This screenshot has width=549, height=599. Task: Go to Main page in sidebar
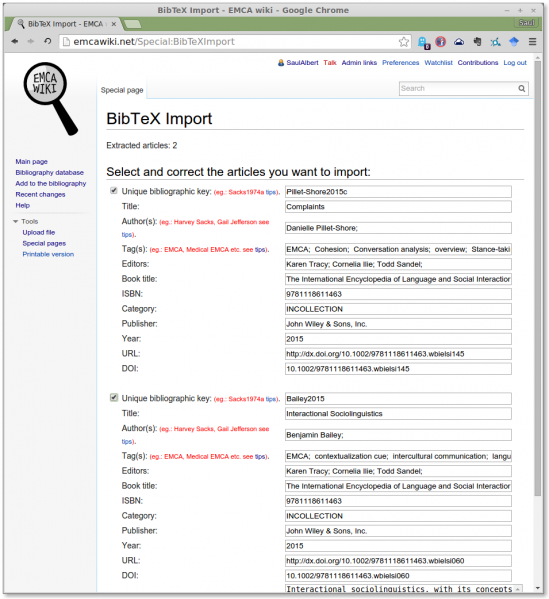pyautogui.click(x=31, y=162)
